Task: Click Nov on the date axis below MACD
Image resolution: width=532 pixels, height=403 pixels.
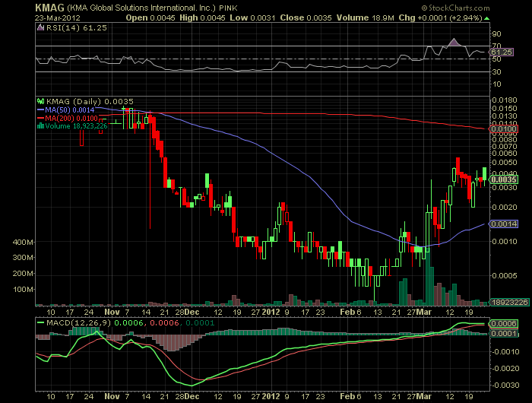Action: click(x=112, y=396)
